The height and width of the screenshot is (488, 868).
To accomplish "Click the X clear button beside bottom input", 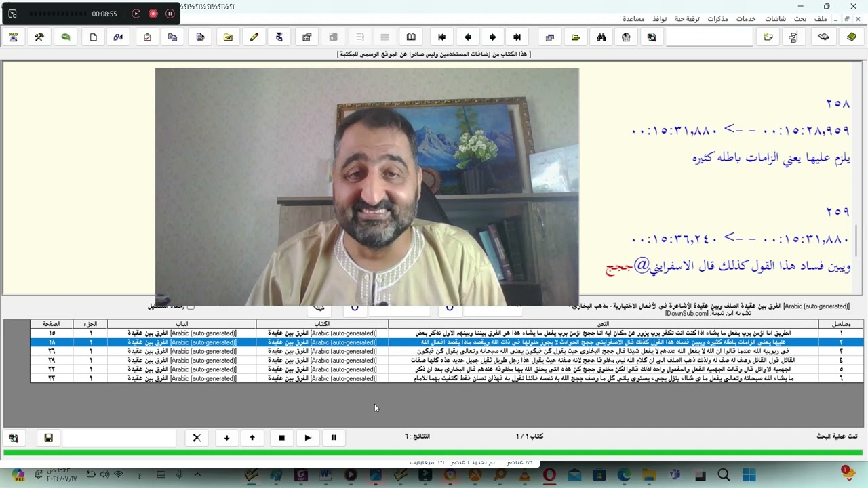I will pos(197,438).
